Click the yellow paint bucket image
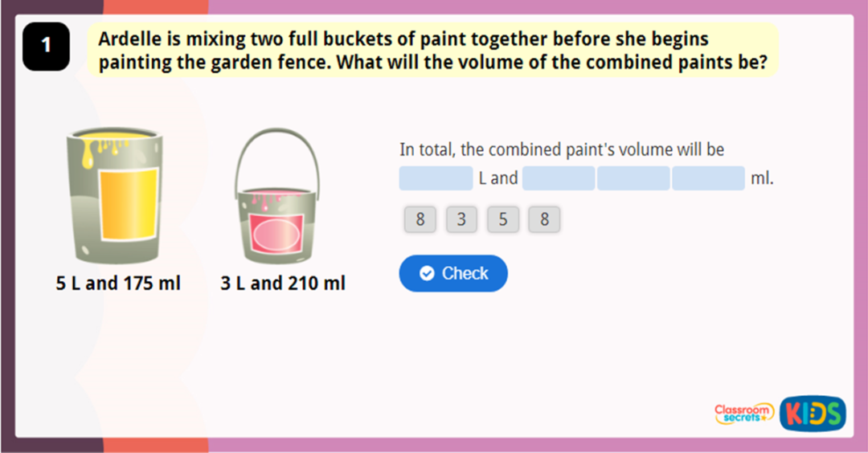This screenshot has height=453, width=868. (x=114, y=198)
